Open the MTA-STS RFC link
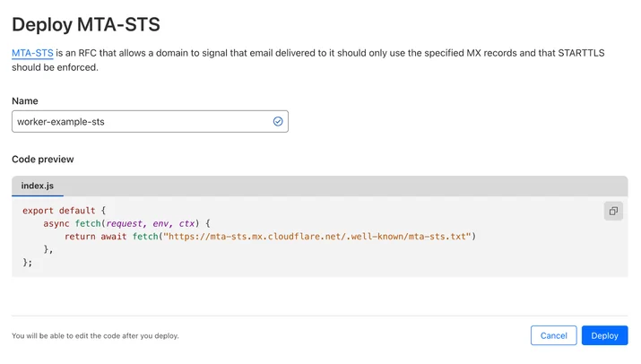The height and width of the screenshot is (364, 641). point(32,53)
